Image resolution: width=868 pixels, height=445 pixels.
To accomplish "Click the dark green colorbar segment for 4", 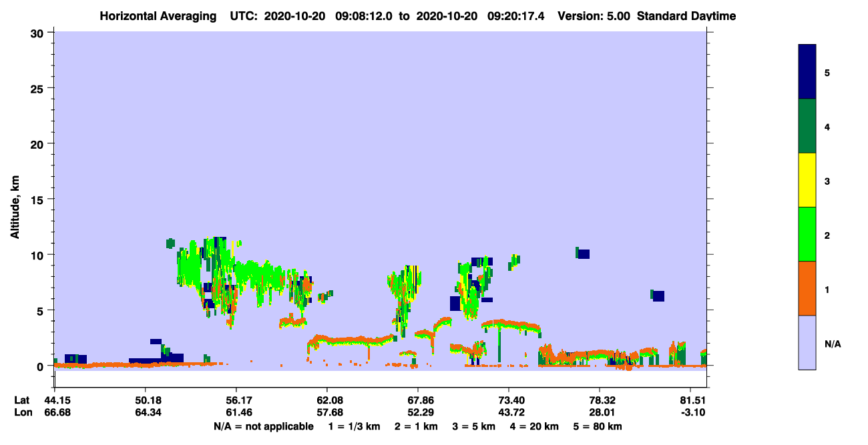I will 807,126.
